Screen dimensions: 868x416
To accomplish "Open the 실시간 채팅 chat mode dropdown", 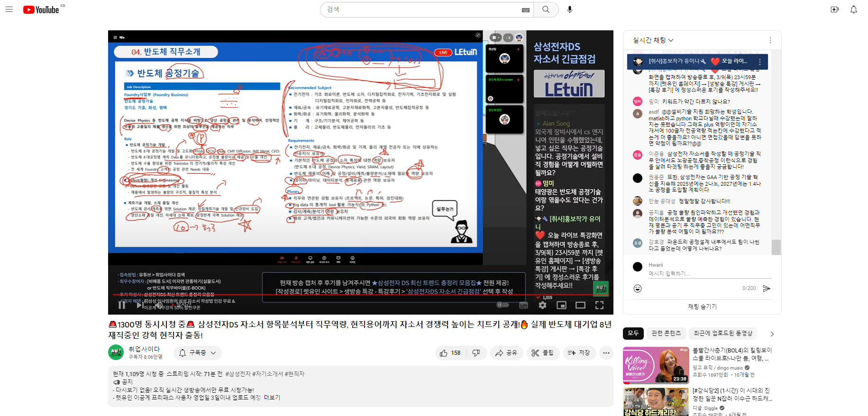I will click(653, 40).
